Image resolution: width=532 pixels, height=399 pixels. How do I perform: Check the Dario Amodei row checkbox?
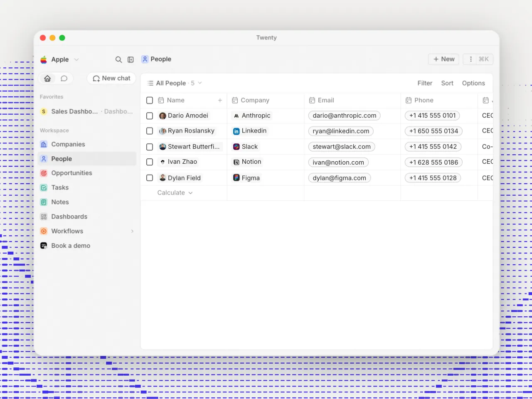[150, 116]
